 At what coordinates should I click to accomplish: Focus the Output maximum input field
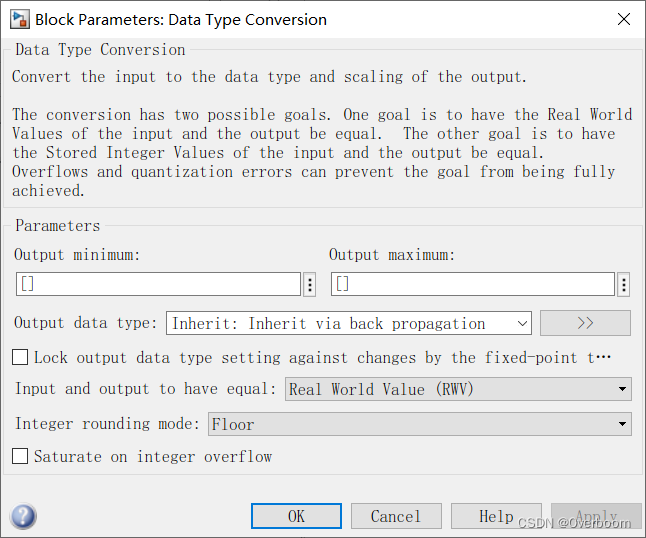(x=473, y=284)
